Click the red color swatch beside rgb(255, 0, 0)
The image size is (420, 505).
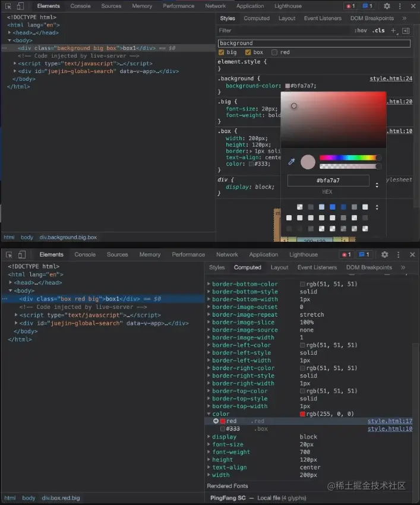pyautogui.click(x=302, y=414)
